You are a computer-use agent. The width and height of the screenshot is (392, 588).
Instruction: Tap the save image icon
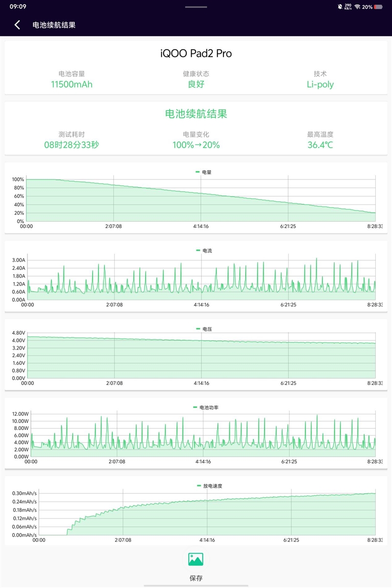click(196, 559)
